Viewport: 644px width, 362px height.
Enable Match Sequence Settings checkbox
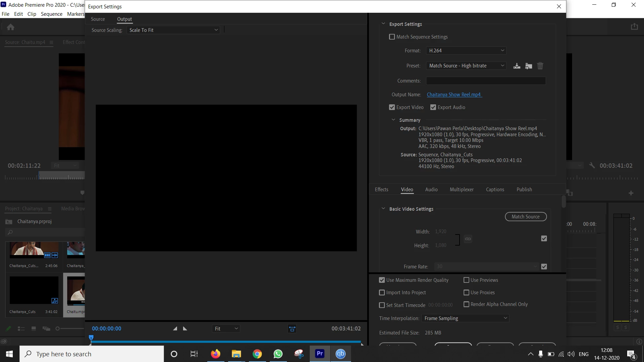392,37
